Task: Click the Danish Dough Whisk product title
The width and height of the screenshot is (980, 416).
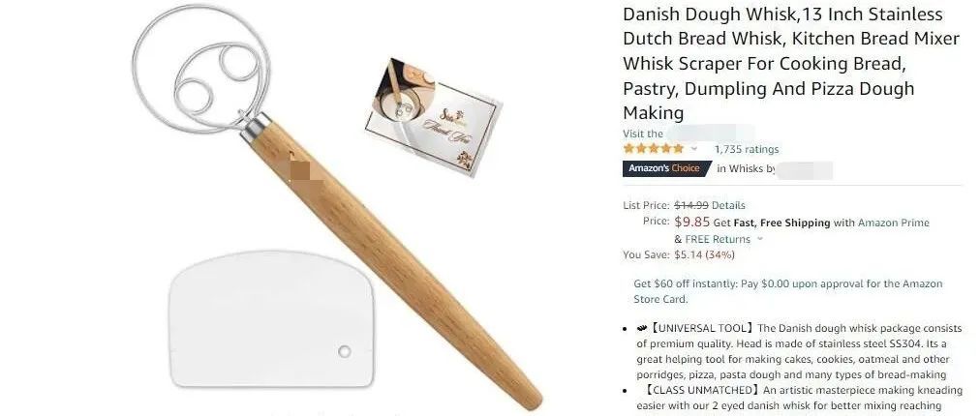Action: [790, 64]
